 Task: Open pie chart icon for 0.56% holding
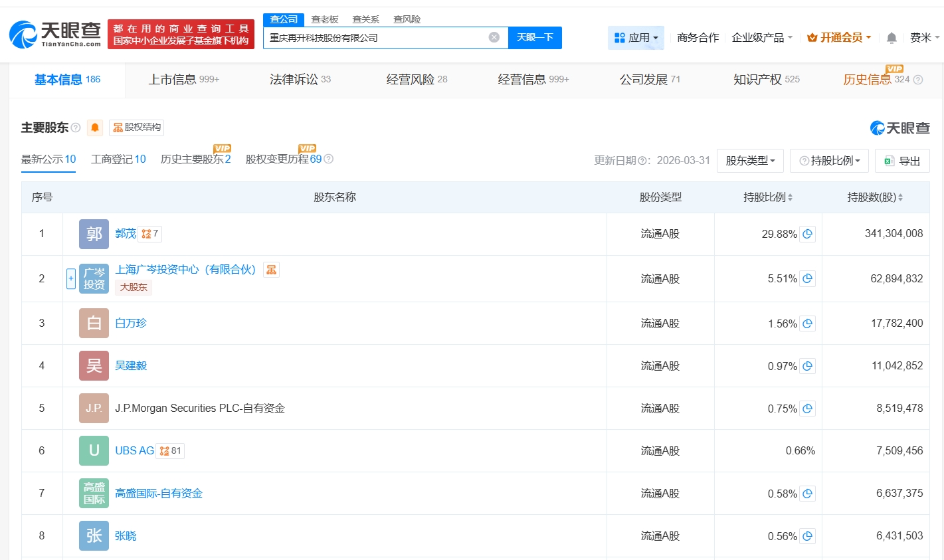pos(807,536)
